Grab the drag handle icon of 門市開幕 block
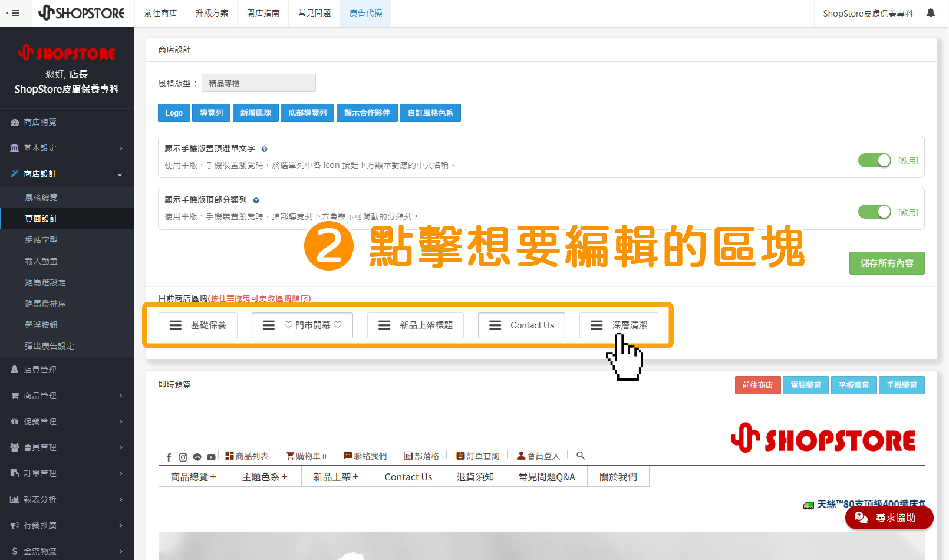This screenshot has height=560, width=949. (269, 325)
